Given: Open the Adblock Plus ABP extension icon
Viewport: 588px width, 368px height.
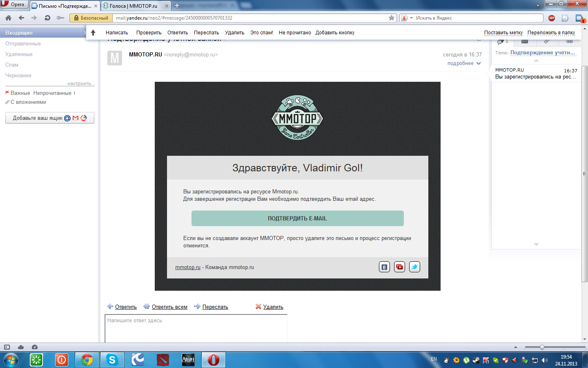Looking at the screenshot, I should [x=552, y=18].
